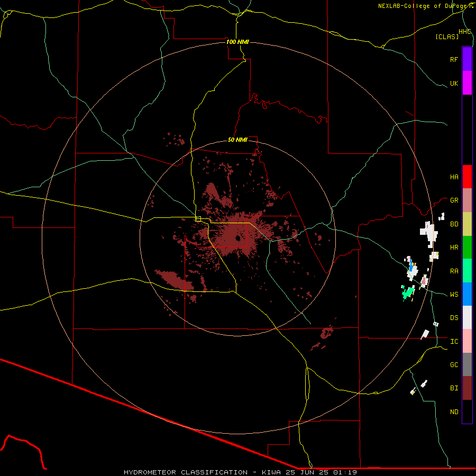
Task: Click the blue wet snow echo patch
Action: pyautogui.click(x=411, y=266)
